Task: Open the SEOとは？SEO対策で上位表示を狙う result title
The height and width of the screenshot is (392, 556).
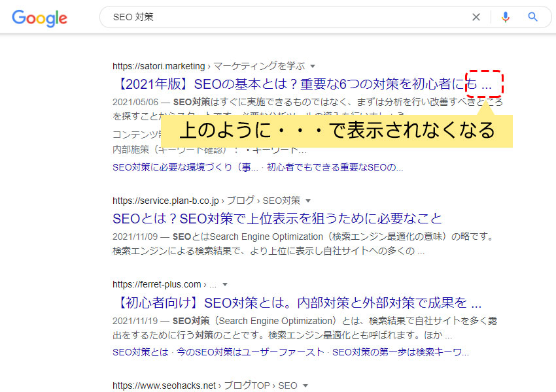Action: coord(277,218)
